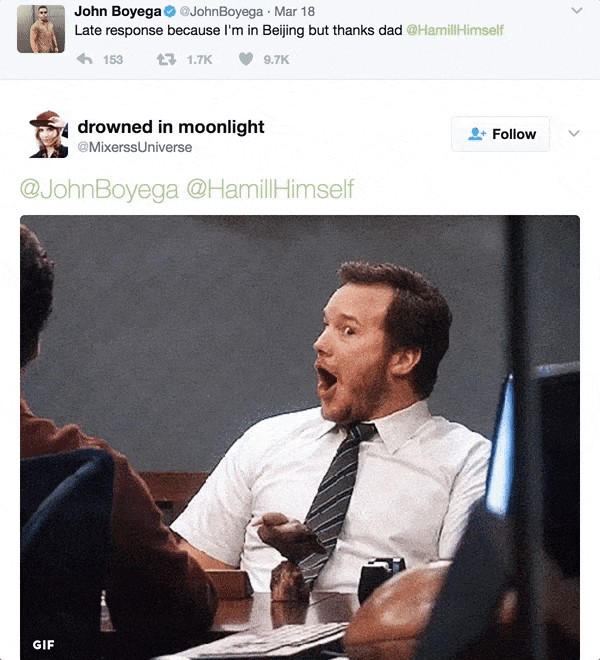
Task: Open the @MixerssUniverse handle
Action: click(135, 147)
